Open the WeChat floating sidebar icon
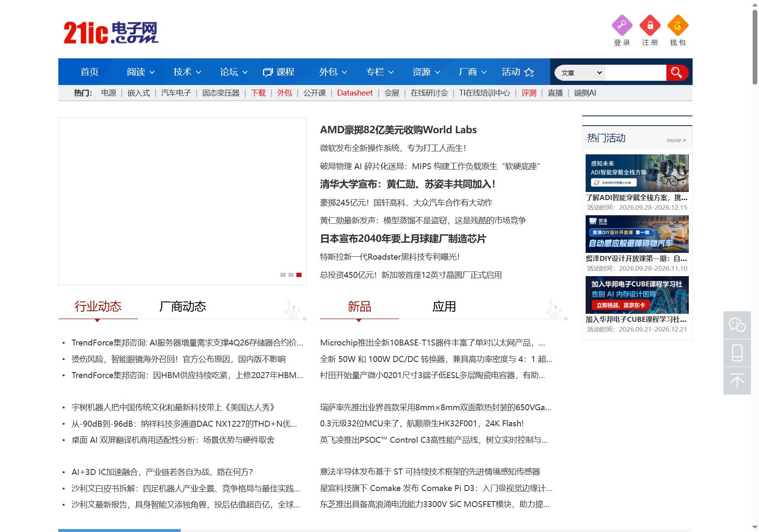Image resolution: width=759 pixels, height=532 pixels. coord(737,325)
